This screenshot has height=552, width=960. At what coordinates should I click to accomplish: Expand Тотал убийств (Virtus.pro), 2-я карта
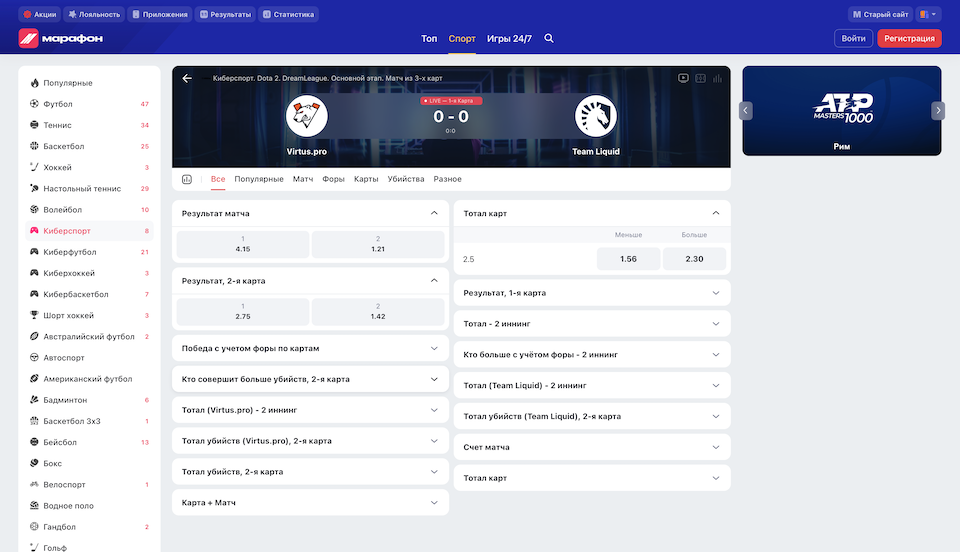[310, 441]
